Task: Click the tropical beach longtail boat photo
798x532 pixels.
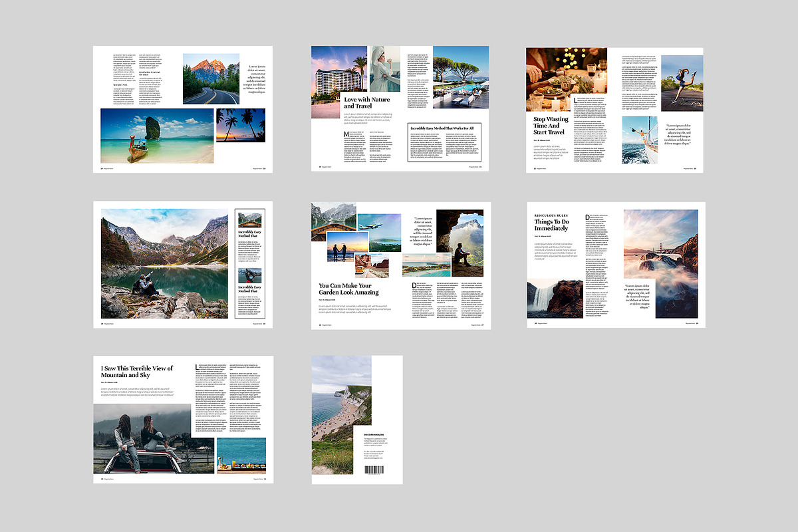Action: click(x=157, y=136)
